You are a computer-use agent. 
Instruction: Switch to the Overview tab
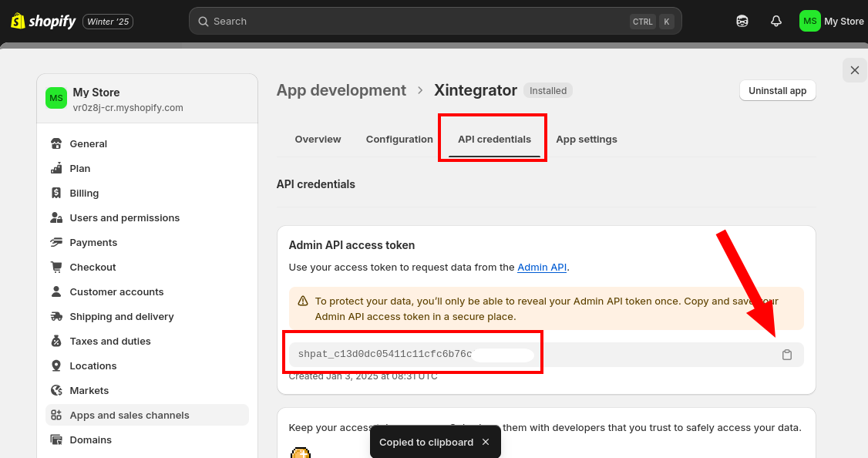pyautogui.click(x=318, y=140)
